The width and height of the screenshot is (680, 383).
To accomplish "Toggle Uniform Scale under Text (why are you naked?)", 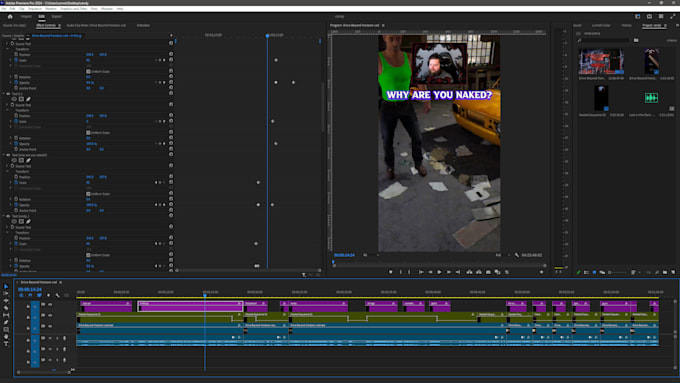I will [88, 194].
